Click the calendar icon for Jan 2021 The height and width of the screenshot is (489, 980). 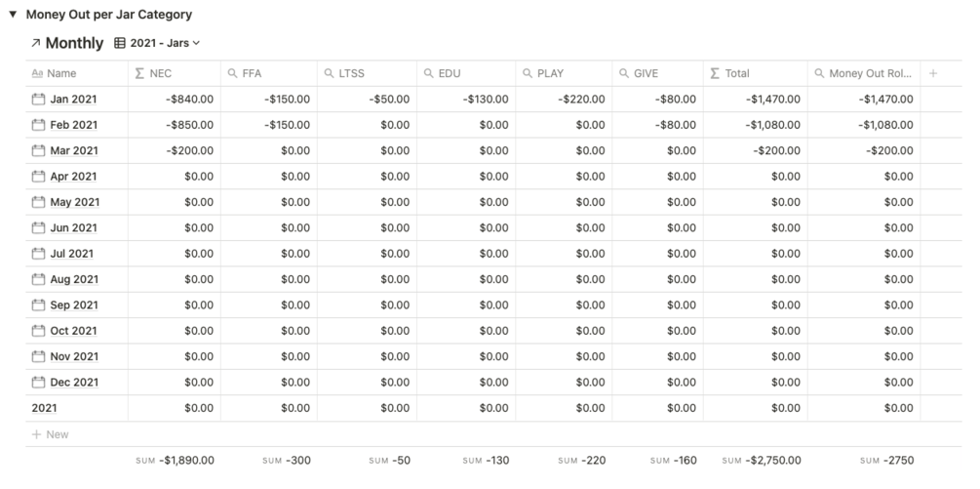pos(39,99)
